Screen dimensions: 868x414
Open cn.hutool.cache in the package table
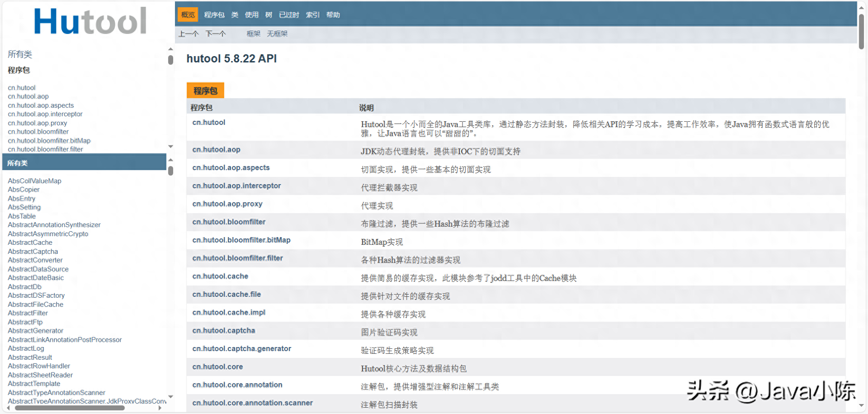pyautogui.click(x=220, y=276)
